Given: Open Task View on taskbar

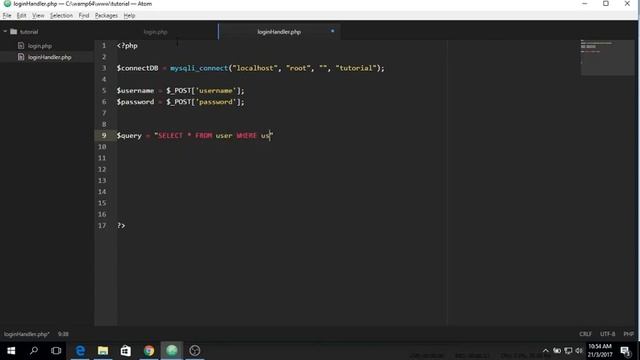Looking at the screenshot, I should (56, 351).
